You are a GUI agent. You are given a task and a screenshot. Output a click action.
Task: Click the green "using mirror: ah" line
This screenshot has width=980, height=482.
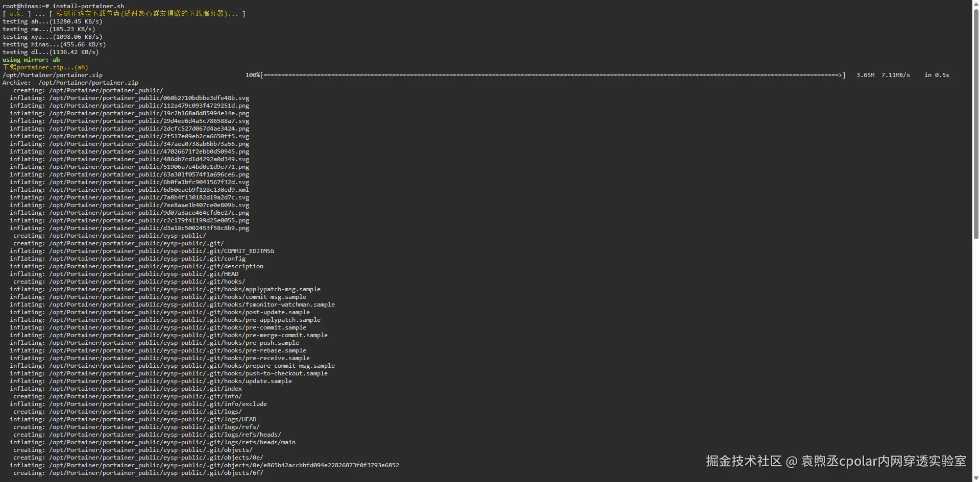(31, 60)
